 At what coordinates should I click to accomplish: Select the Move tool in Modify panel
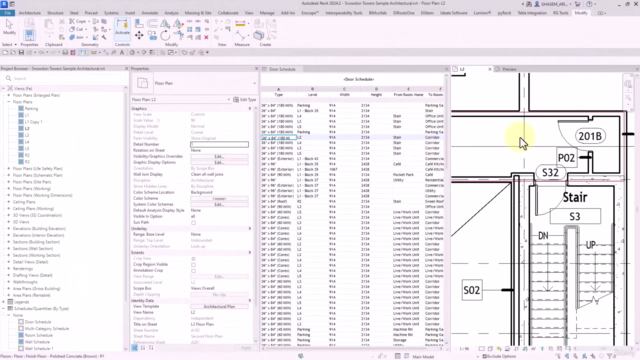(x=139, y=36)
